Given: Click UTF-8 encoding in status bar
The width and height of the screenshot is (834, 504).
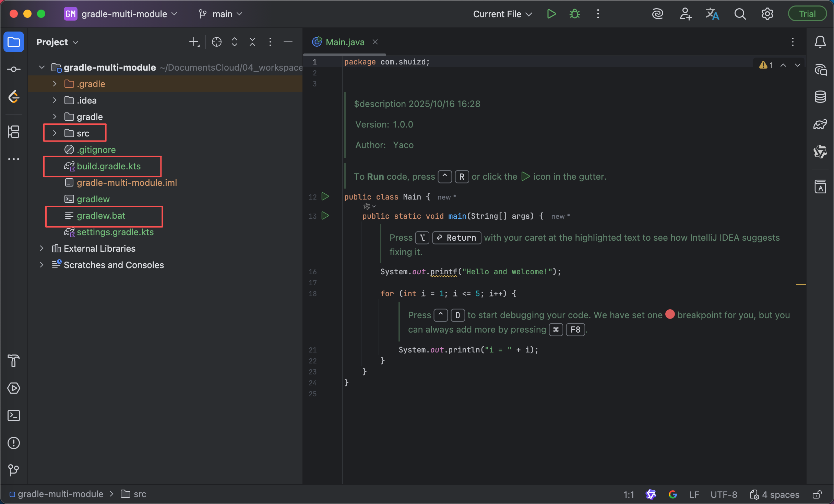Looking at the screenshot, I should [724, 494].
